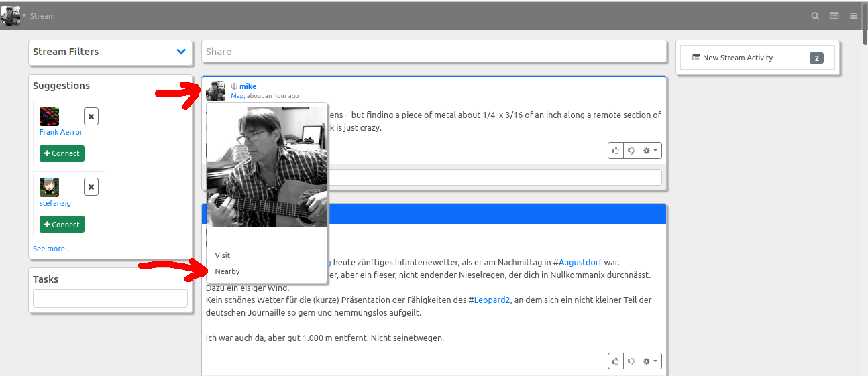Screen dimensions: 868x376
Task: Connect with Frank Aerror
Action: [x=62, y=153]
